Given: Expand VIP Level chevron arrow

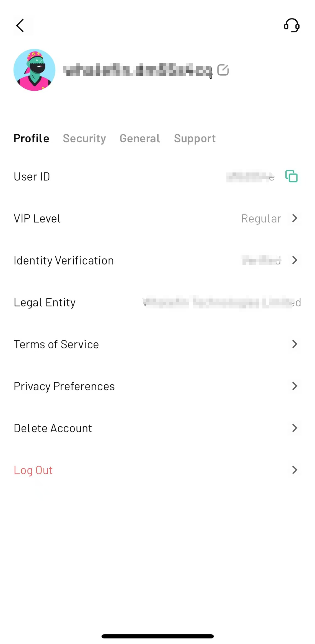Looking at the screenshot, I should click(x=295, y=218).
